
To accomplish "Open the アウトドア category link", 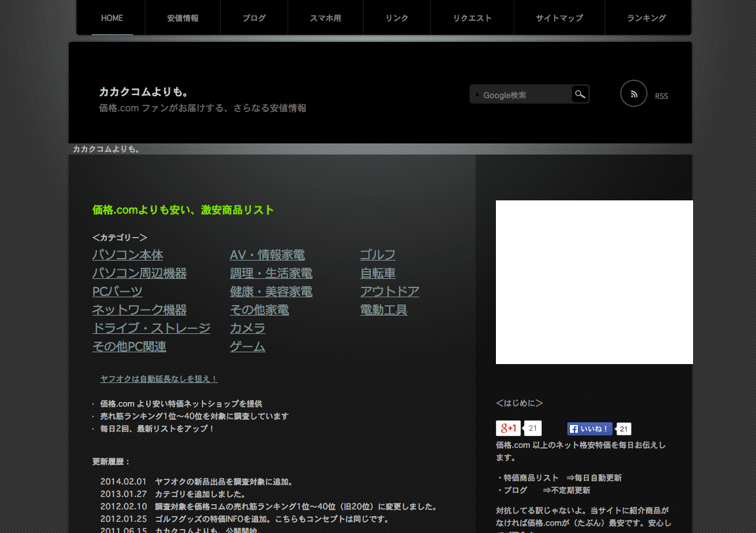I will tap(390, 291).
